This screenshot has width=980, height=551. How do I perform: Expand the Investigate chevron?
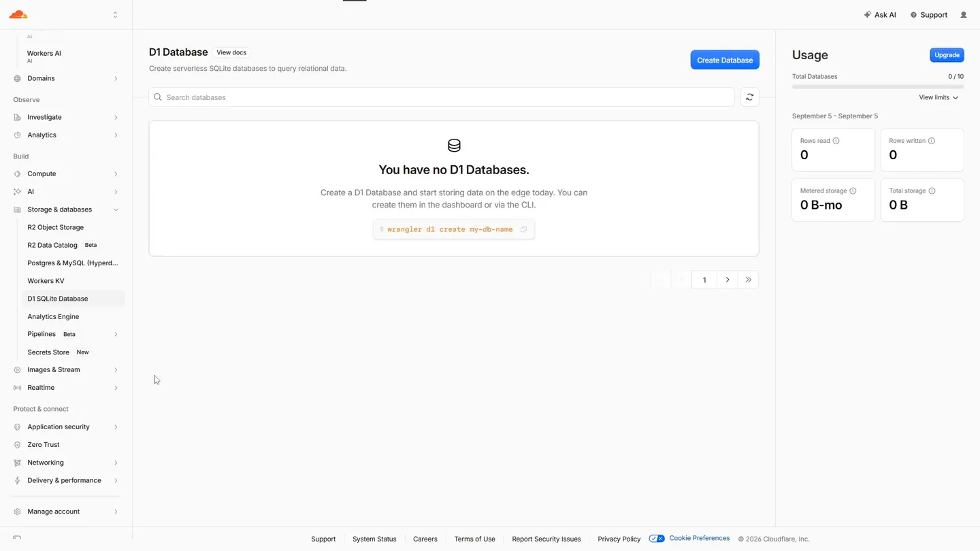[116, 118]
